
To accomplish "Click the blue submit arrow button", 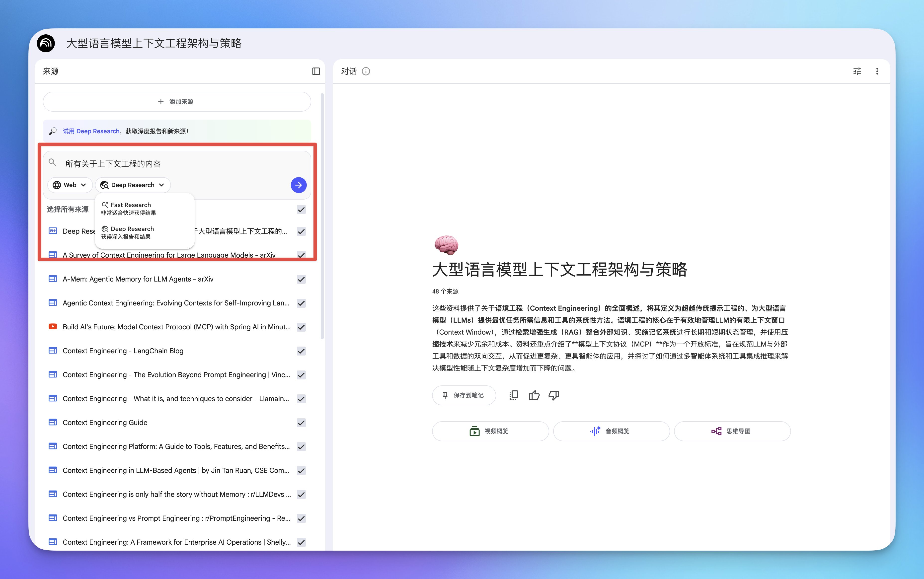I will 298,185.
